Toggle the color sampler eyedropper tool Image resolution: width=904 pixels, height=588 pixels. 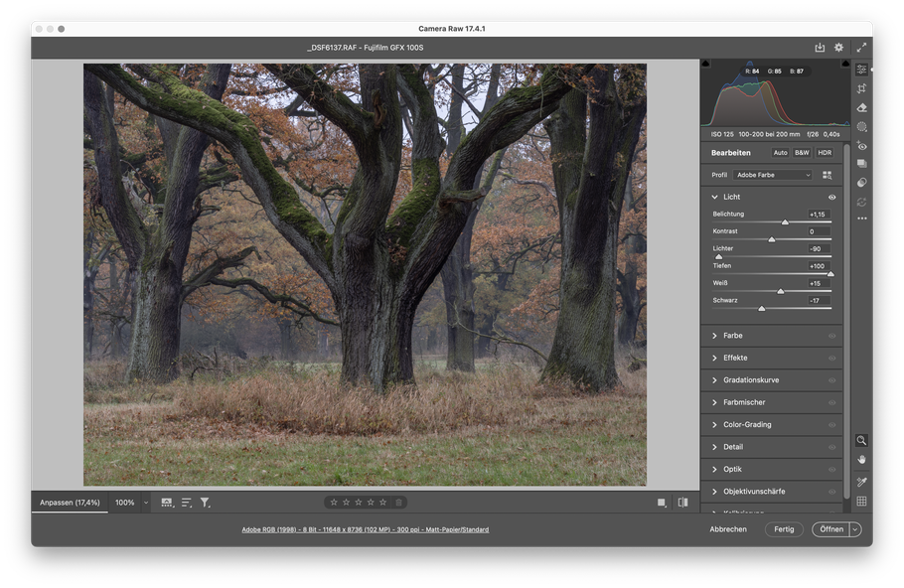pos(861,482)
